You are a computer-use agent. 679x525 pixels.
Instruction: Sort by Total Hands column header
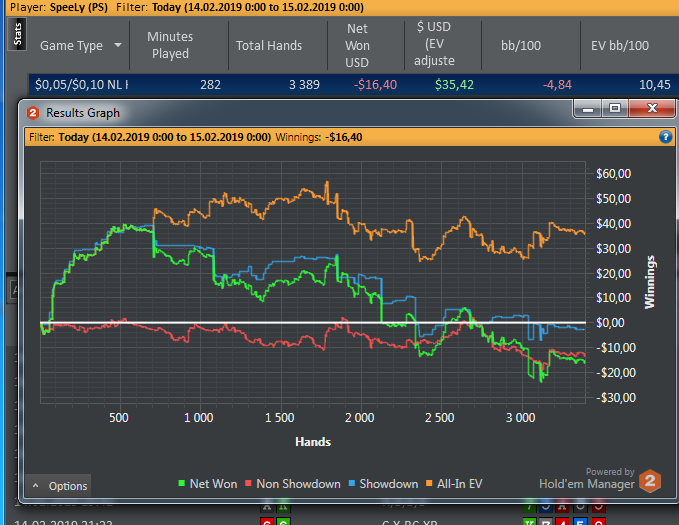[269, 45]
